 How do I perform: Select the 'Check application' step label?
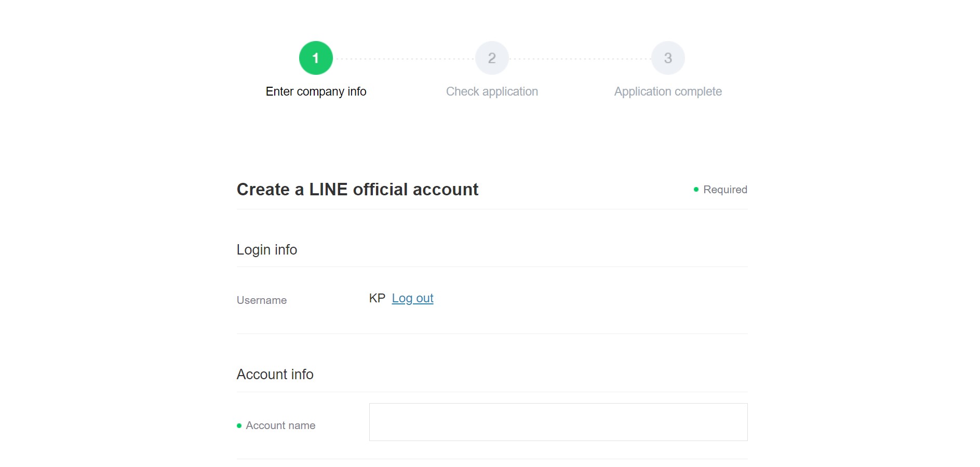tap(492, 91)
